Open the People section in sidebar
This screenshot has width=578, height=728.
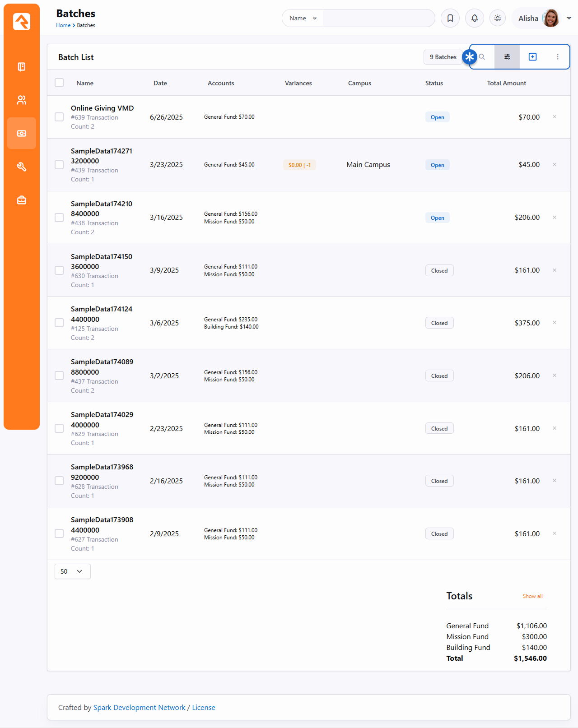22,100
